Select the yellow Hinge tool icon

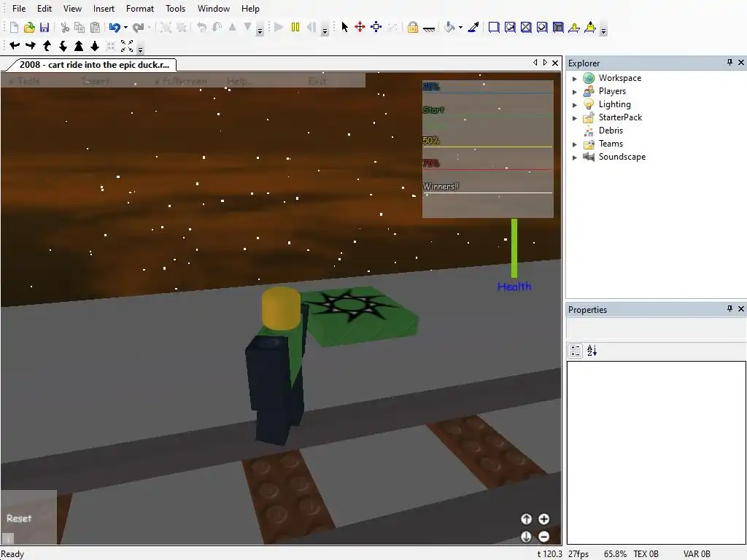point(574,27)
